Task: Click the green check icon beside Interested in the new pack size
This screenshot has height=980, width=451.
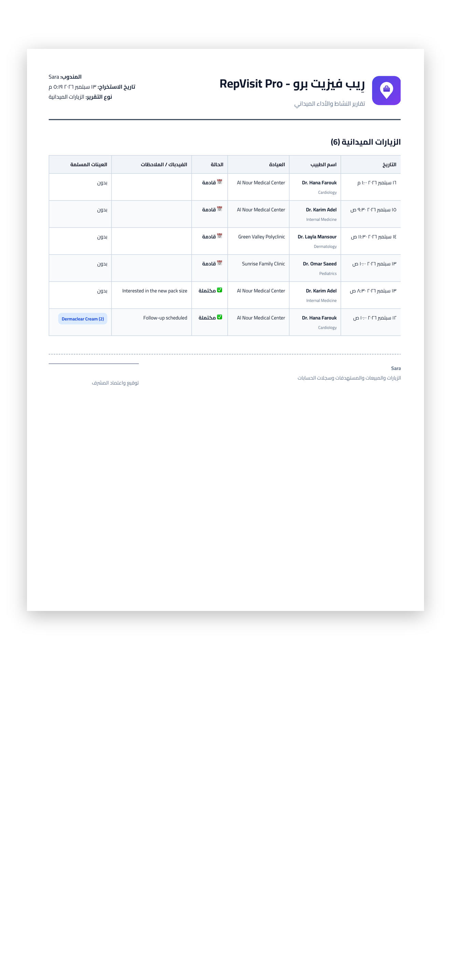Action: click(219, 290)
